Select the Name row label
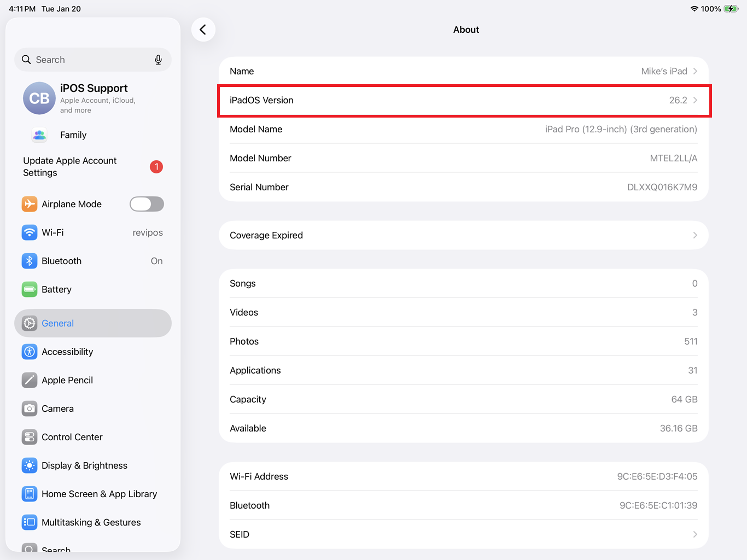This screenshot has width=747, height=560. [242, 71]
